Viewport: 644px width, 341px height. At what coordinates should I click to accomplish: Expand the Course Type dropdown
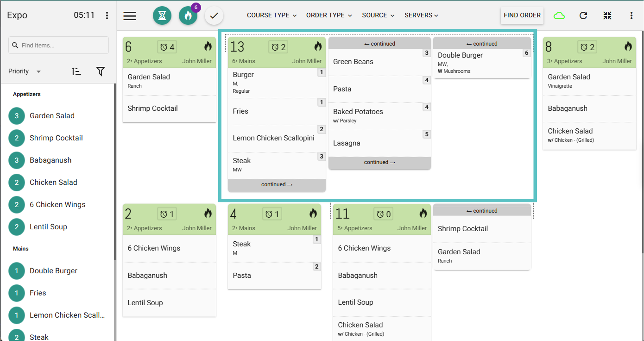pos(271,15)
